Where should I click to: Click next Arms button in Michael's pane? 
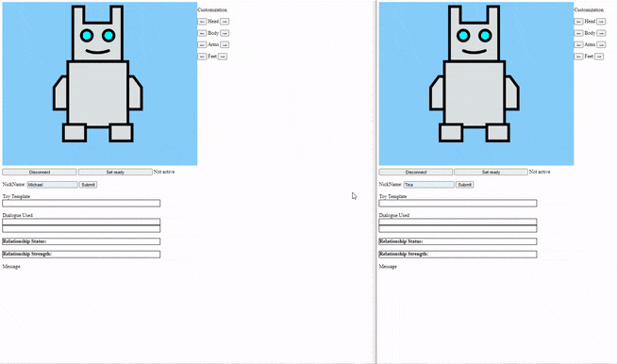[225, 45]
